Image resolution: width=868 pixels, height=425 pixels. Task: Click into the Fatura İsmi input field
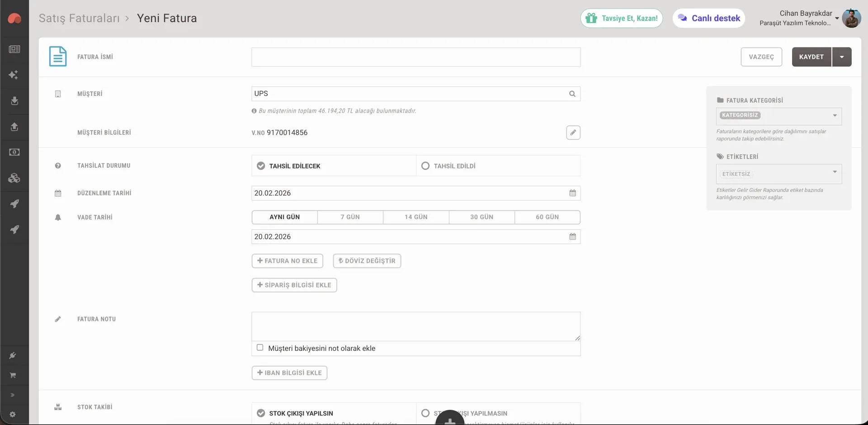tap(416, 57)
